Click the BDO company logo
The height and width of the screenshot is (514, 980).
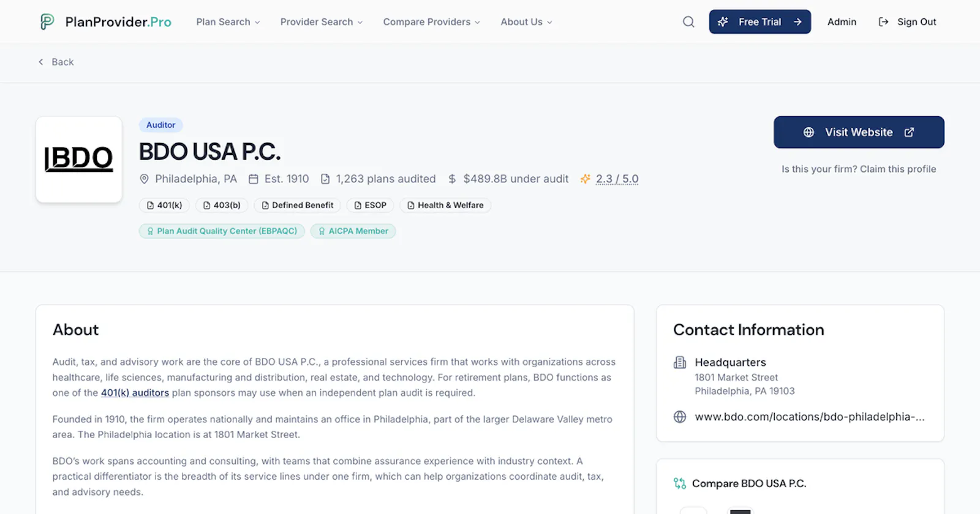pos(79,159)
